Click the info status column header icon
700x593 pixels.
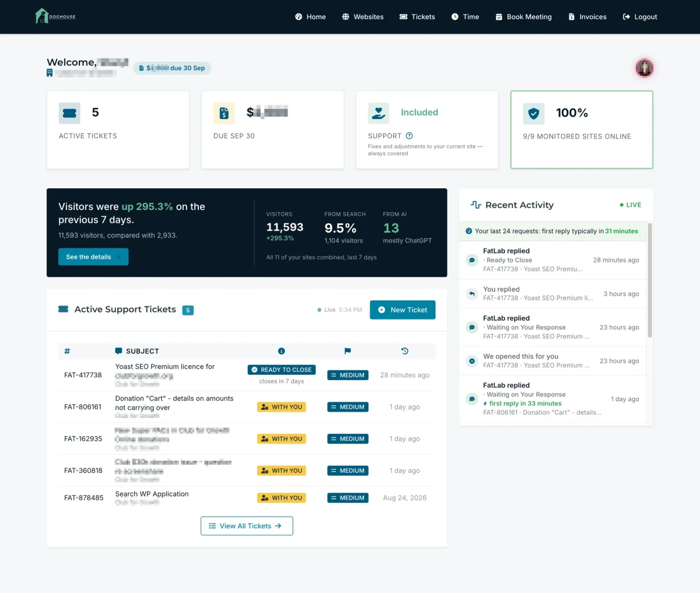(x=281, y=351)
